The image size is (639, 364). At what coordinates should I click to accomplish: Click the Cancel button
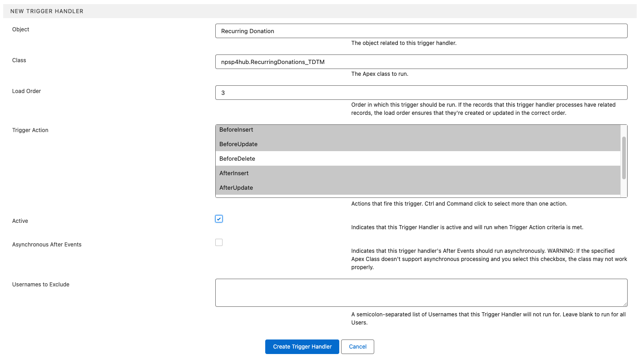[357, 346]
